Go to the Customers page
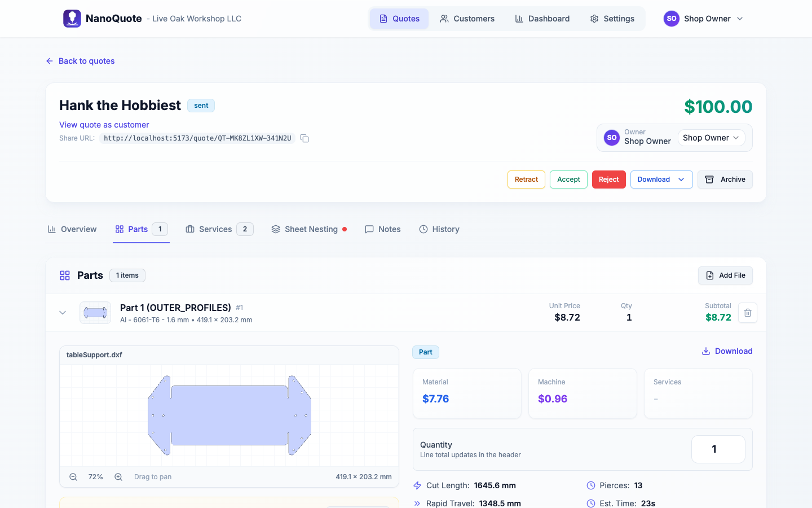 pyautogui.click(x=467, y=19)
